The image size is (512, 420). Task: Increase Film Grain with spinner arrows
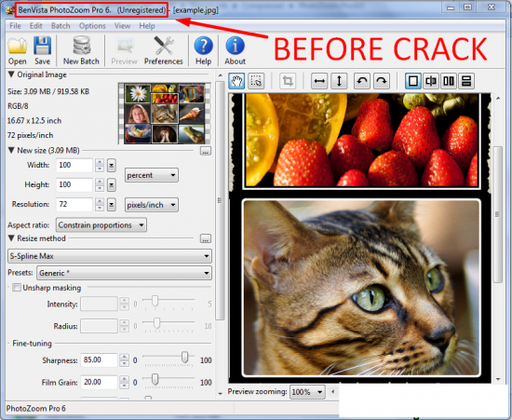click(124, 379)
